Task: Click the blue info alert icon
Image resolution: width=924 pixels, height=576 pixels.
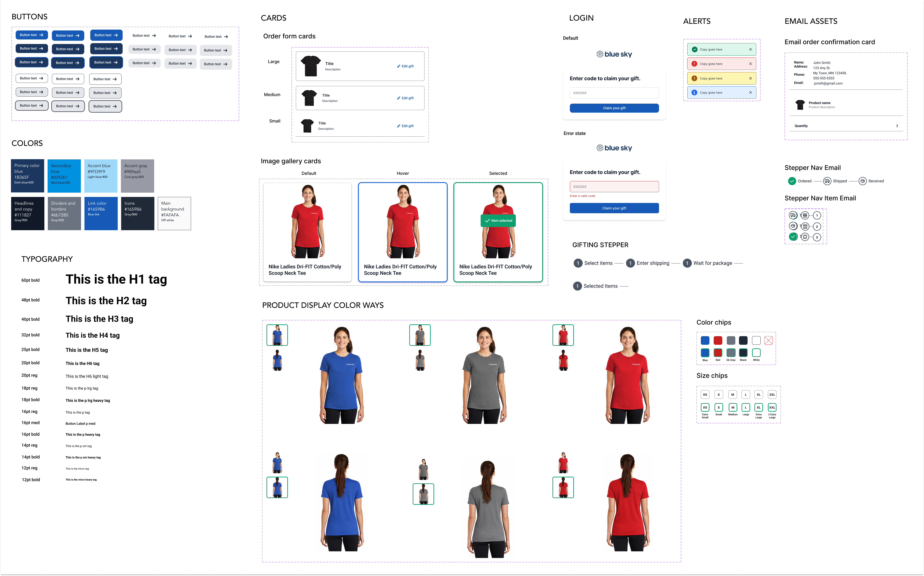Action: (694, 93)
